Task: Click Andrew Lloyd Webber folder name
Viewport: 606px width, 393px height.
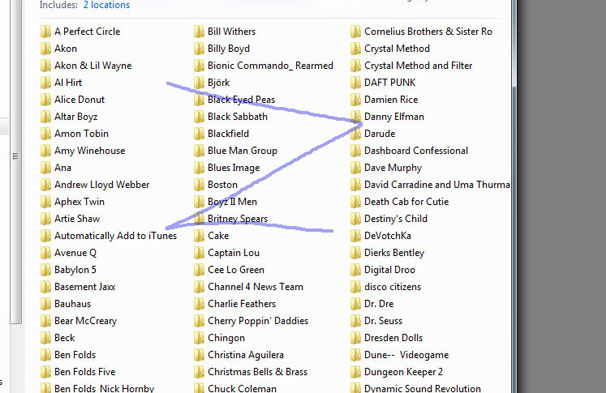Action: point(102,185)
